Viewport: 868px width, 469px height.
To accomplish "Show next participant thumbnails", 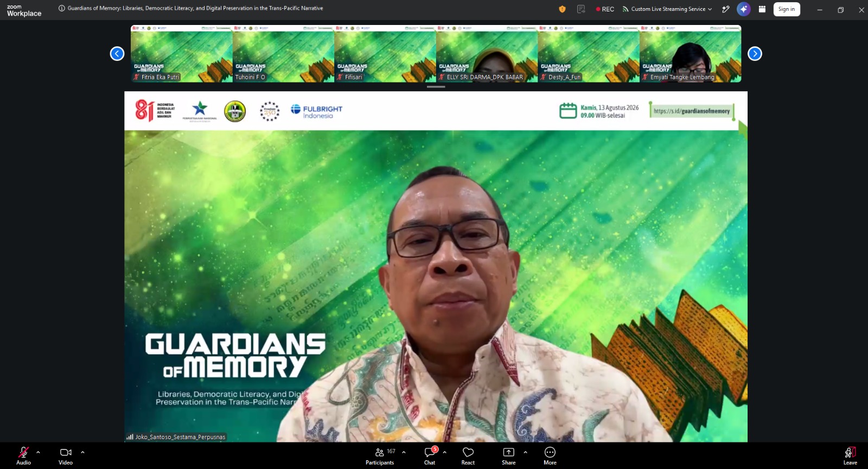I will pos(755,54).
